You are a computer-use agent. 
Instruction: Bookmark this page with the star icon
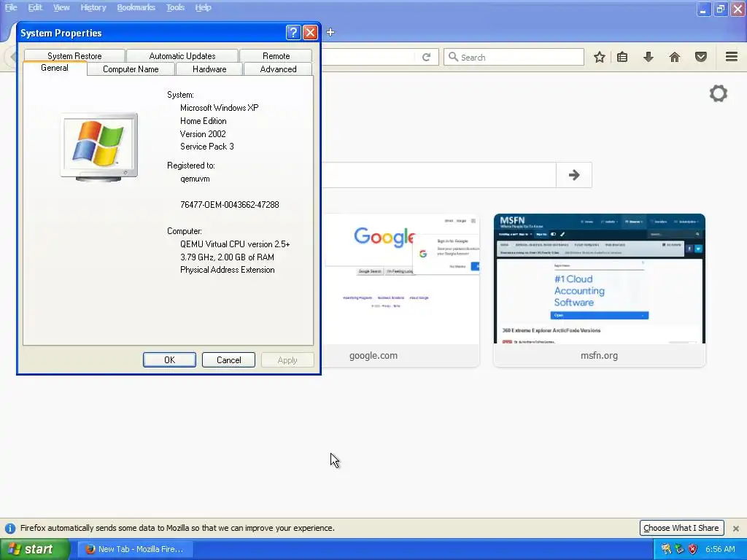pos(600,57)
